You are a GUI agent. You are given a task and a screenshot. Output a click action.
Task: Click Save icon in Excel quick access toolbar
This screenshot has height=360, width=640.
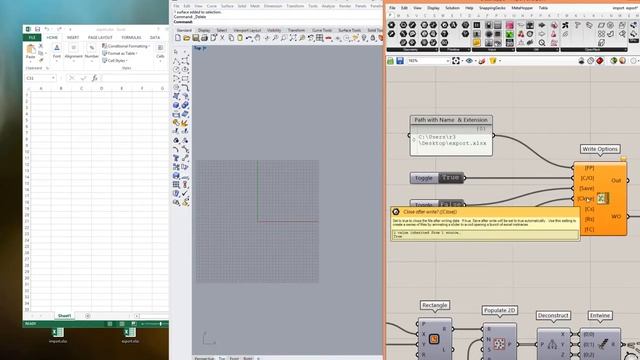tap(37, 29)
